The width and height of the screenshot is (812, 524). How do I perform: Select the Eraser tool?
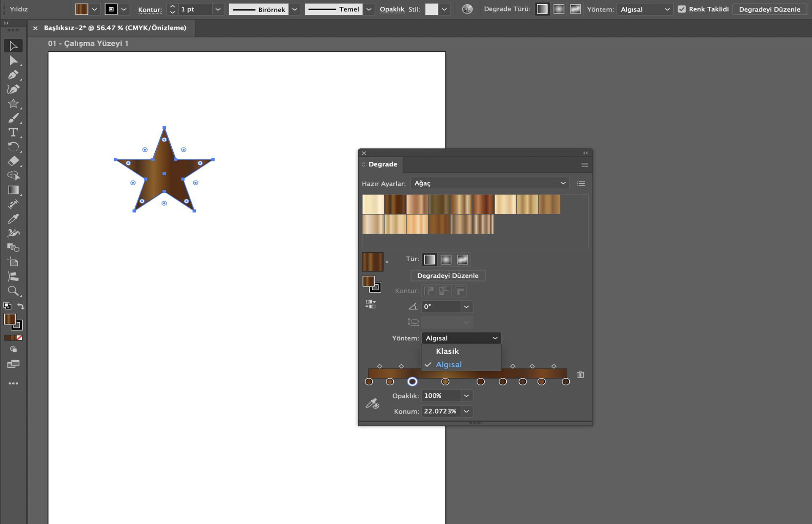[13, 161]
